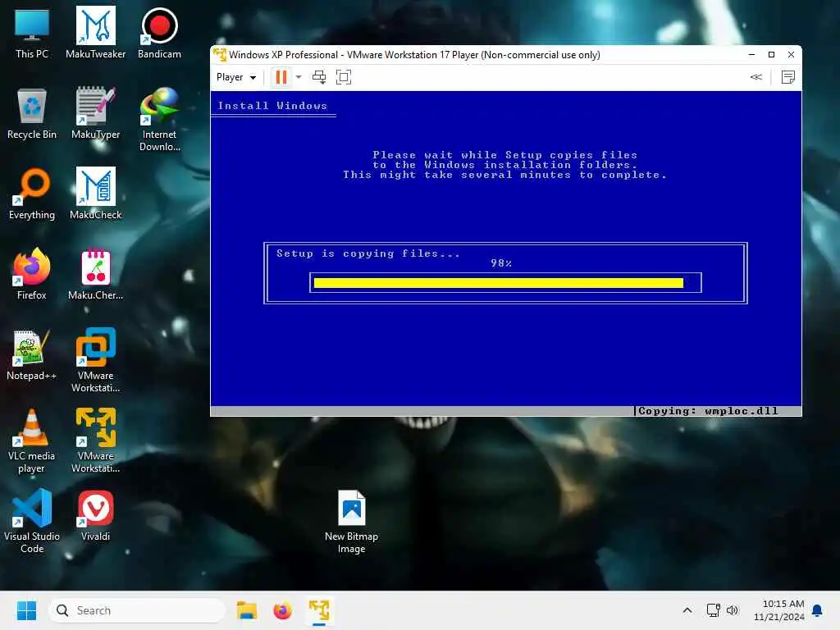
Task: Select the New Bitmap Image file
Action: point(351,521)
